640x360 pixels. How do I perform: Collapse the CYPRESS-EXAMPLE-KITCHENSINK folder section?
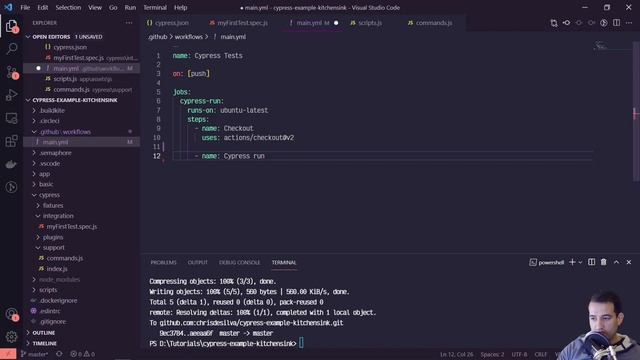(81, 100)
